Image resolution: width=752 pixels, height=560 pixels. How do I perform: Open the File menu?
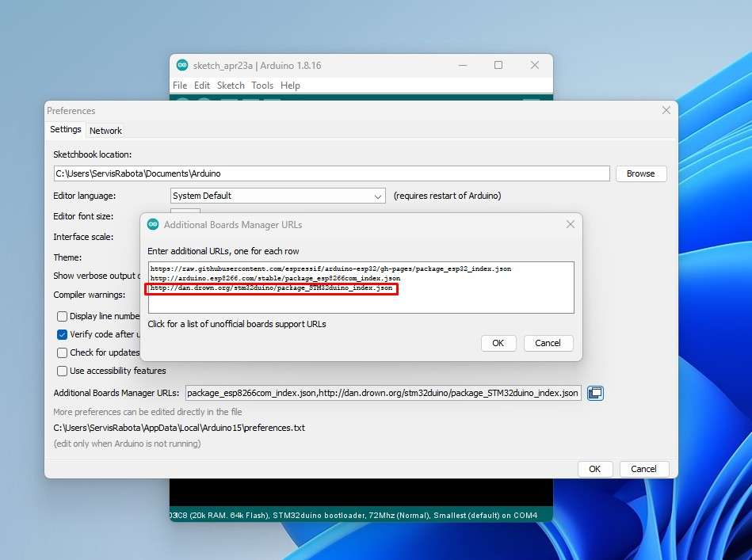point(180,86)
